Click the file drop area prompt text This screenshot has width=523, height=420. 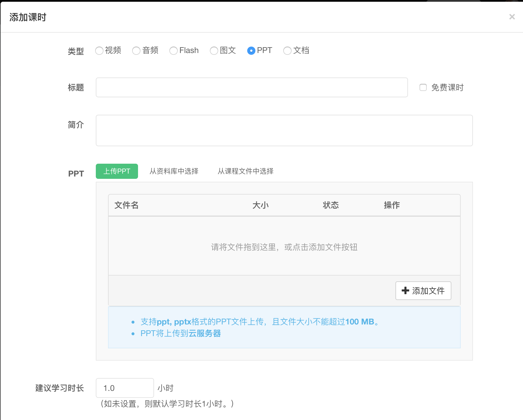284,247
